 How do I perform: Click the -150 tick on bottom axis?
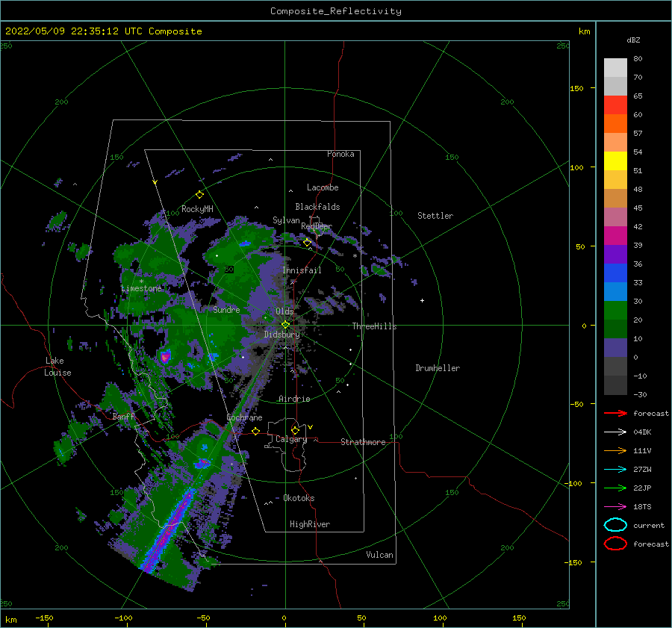pos(44,618)
